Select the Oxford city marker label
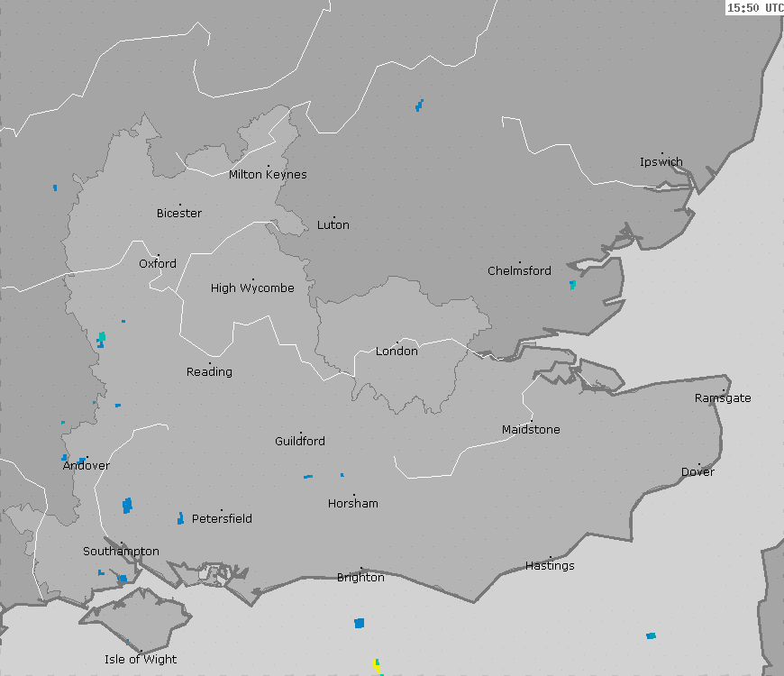Image resolution: width=784 pixels, height=676 pixels. 158,264
